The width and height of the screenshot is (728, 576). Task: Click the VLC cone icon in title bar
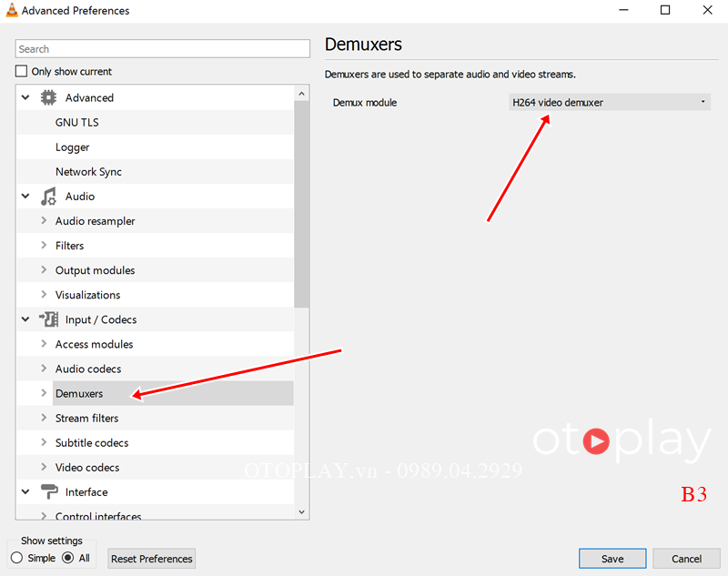(11, 10)
